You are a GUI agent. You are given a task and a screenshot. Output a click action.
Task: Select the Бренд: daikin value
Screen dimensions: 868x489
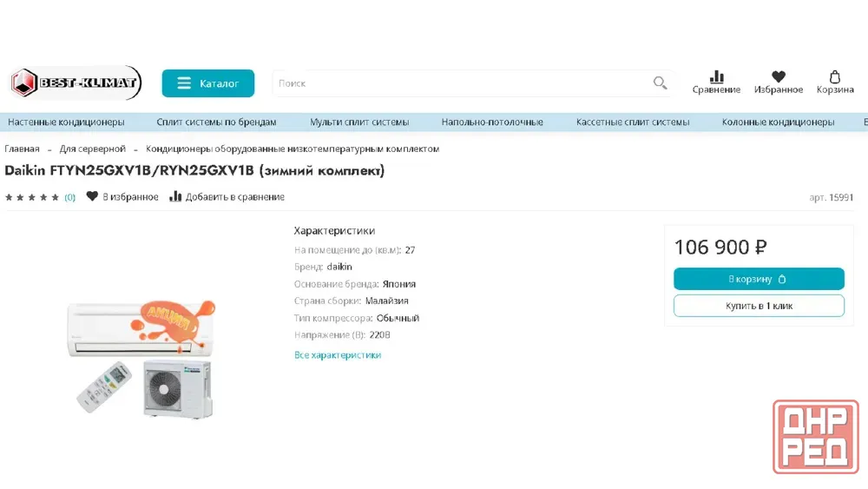pos(339,267)
